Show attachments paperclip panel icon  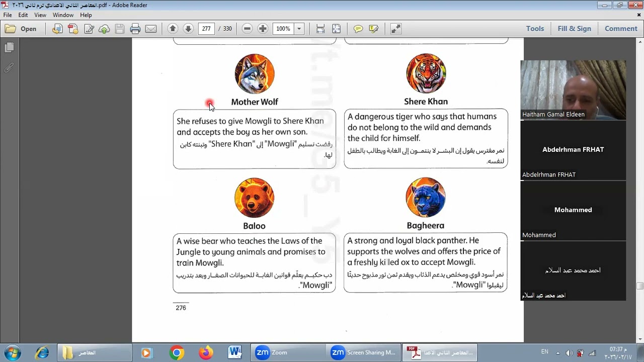tap(9, 67)
